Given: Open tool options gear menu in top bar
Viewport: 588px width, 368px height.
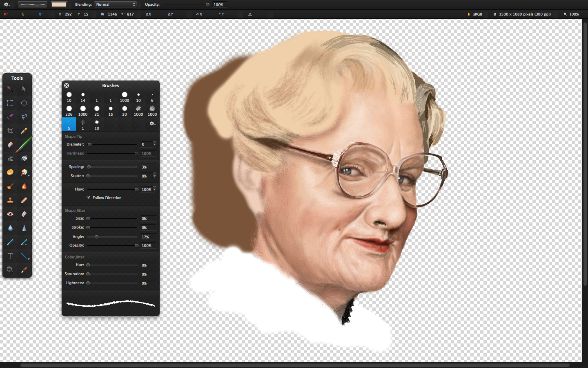Looking at the screenshot, I should 7,4.
